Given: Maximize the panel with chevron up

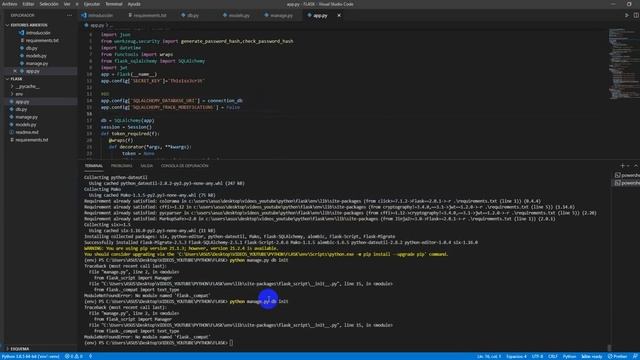Looking at the screenshot, I should tap(636, 166).
